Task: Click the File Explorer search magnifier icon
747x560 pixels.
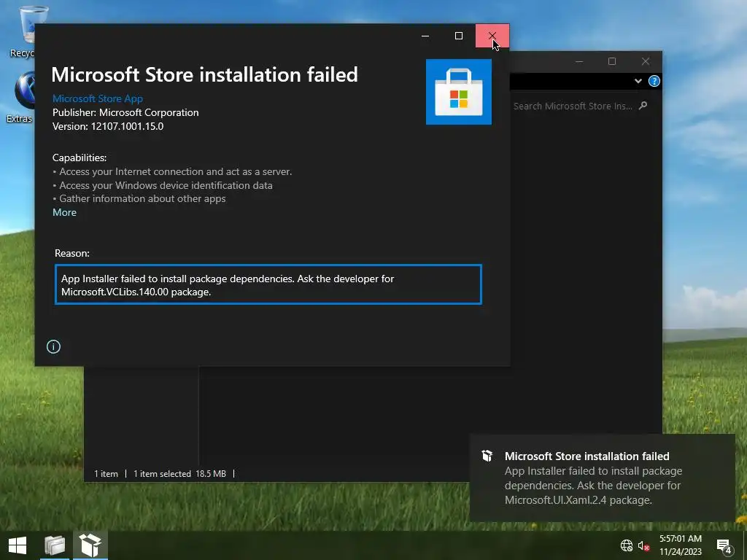Action: coord(643,106)
